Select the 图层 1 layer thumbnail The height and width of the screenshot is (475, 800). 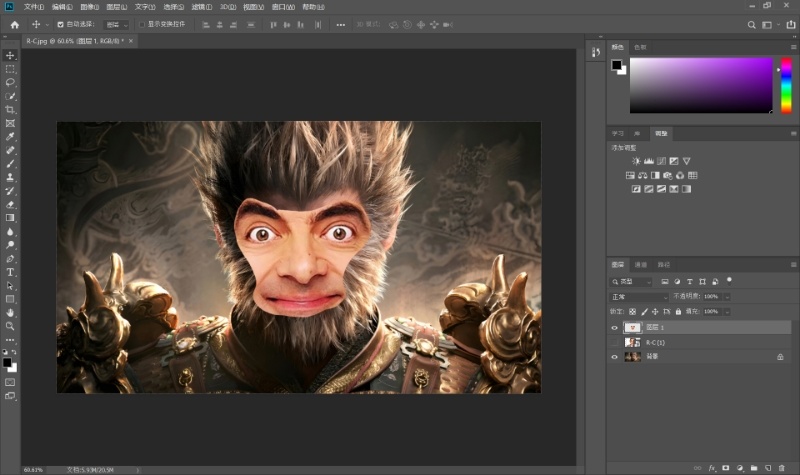coord(632,327)
